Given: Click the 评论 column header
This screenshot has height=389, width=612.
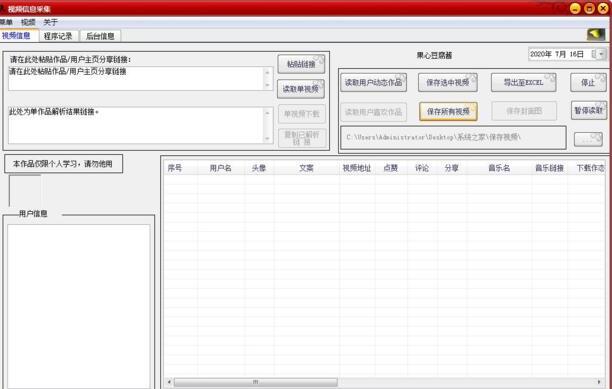Looking at the screenshot, I should [422, 168].
